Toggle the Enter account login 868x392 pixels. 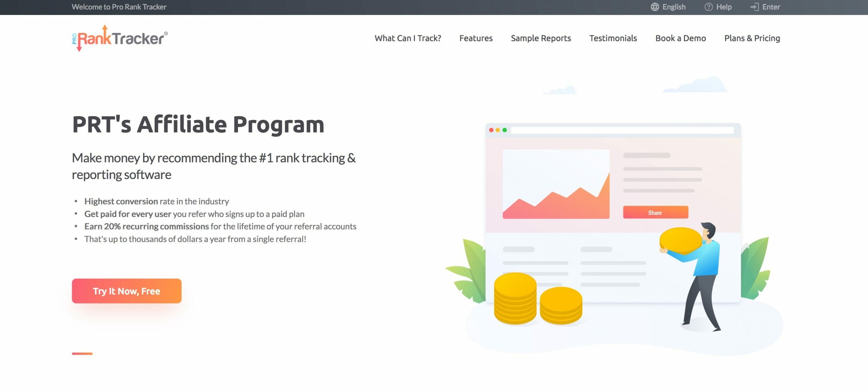tap(766, 7)
